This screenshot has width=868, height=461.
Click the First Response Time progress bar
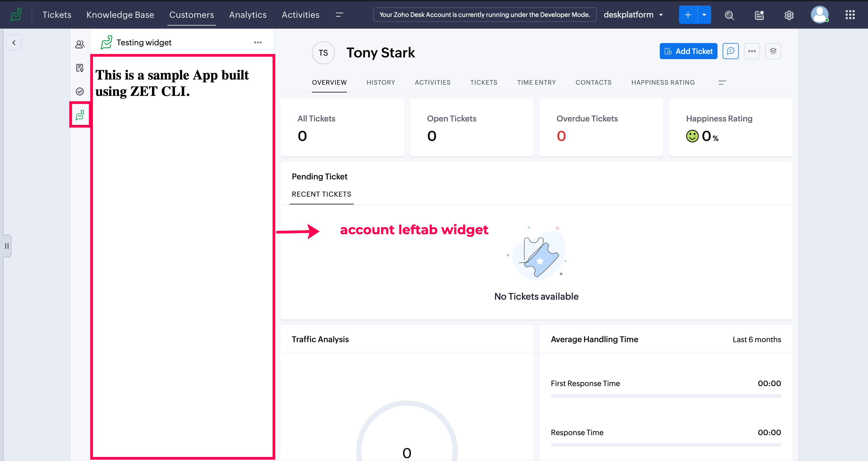[666, 396]
